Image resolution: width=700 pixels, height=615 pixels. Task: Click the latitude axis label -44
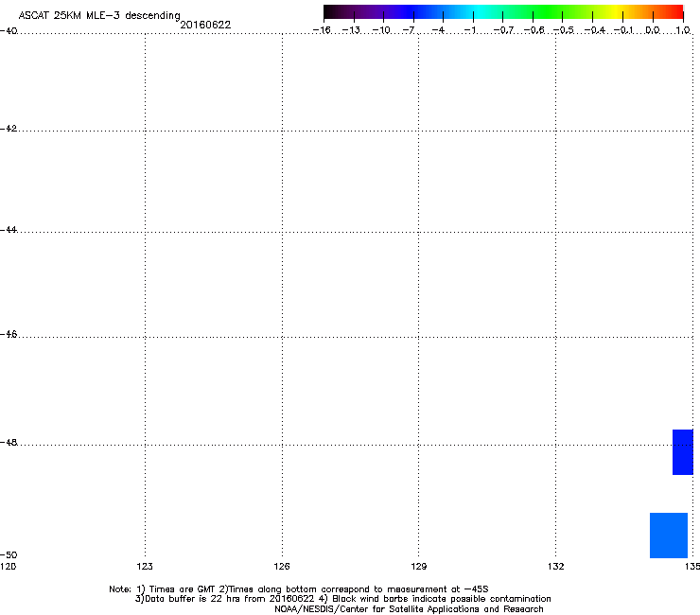(x=9, y=230)
